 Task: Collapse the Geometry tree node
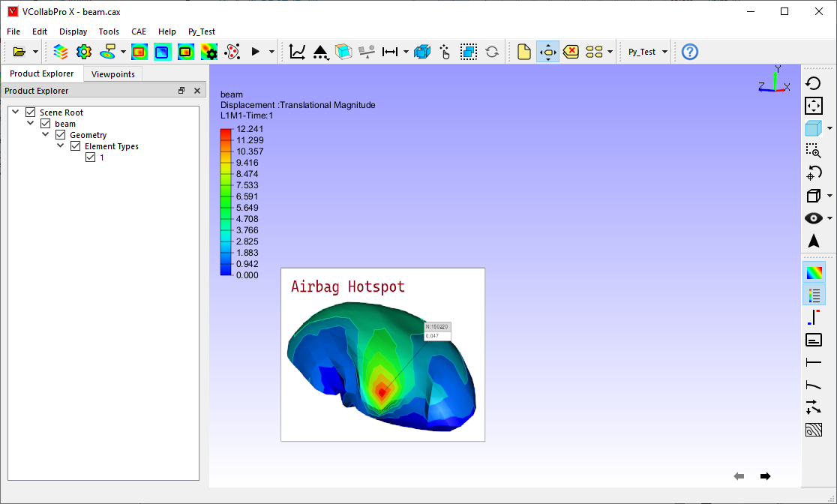click(45, 134)
